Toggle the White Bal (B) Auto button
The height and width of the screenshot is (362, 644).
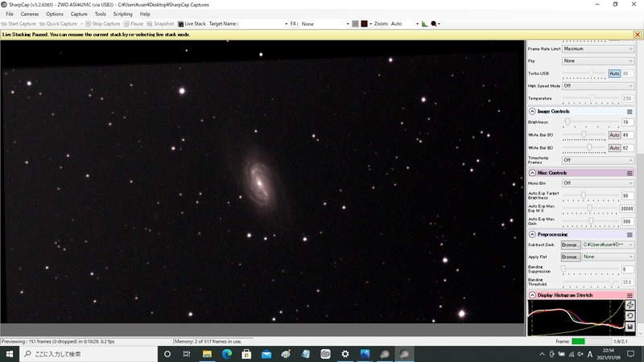[614, 148]
